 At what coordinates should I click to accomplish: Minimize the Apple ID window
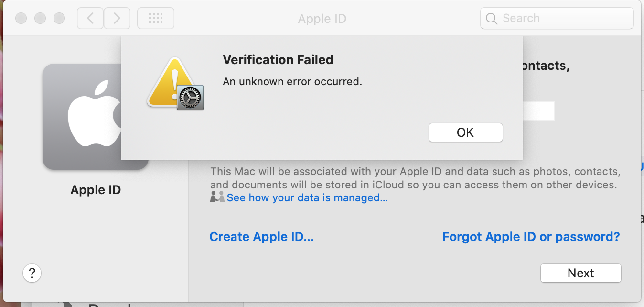pyautogui.click(x=40, y=19)
